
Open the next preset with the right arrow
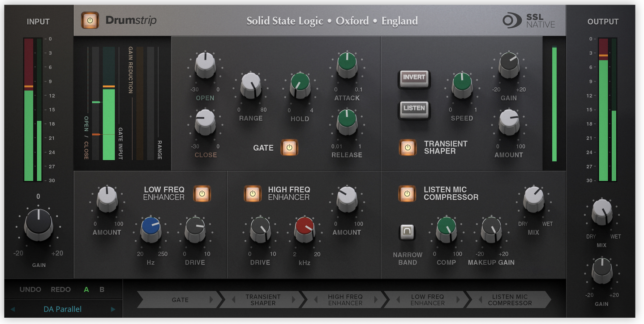click(x=114, y=309)
